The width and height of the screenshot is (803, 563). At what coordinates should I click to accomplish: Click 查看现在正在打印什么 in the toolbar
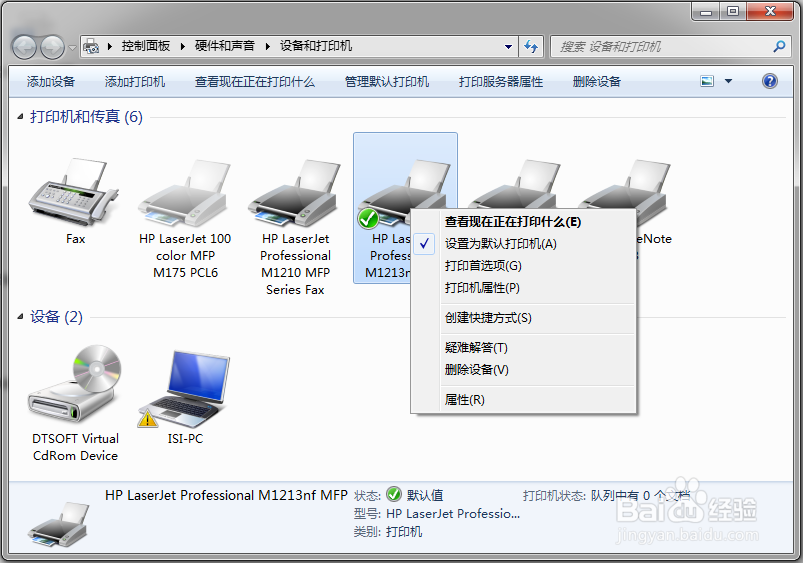(255, 81)
